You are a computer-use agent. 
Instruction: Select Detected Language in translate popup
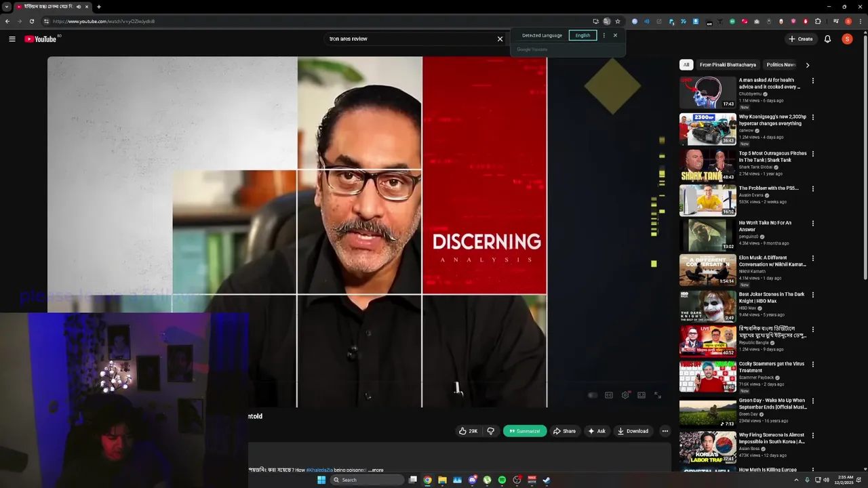542,35
